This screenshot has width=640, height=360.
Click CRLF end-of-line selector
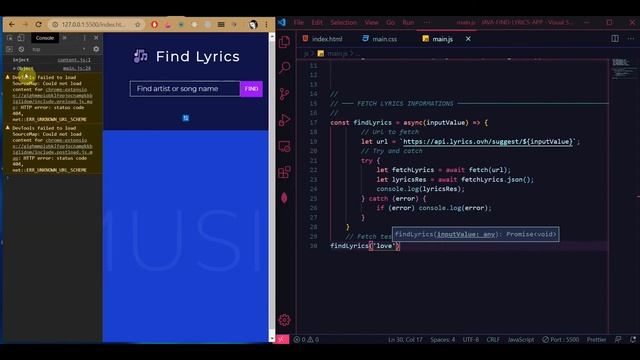click(493, 340)
